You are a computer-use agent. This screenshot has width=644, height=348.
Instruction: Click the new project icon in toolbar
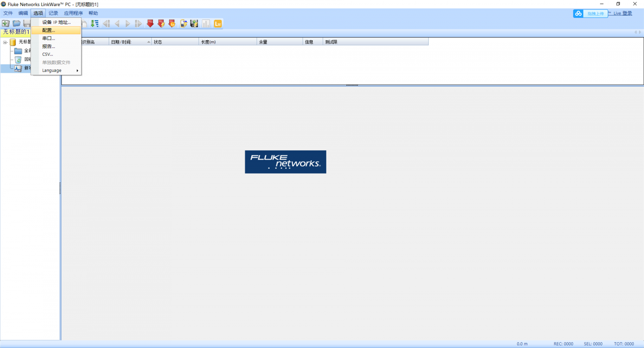(x=6, y=24)
